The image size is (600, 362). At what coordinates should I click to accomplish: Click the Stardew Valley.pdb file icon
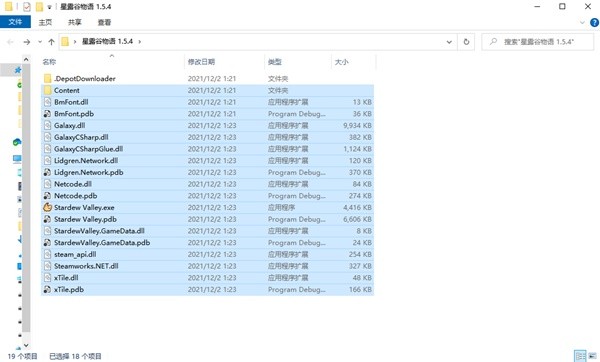[x=47, y=219]
